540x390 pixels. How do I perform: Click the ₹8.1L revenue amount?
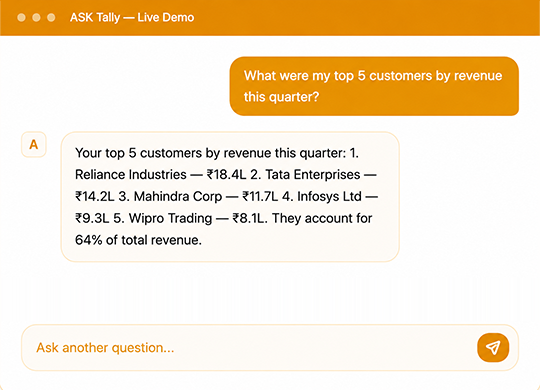(x=249, y=218)
